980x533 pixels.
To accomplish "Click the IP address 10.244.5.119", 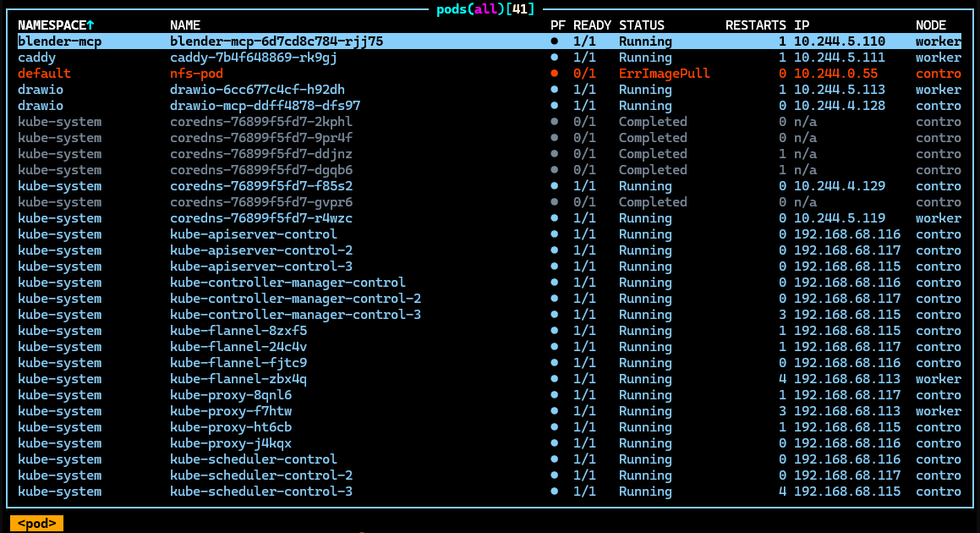I will pyautogui.click(x=839, y=218).
